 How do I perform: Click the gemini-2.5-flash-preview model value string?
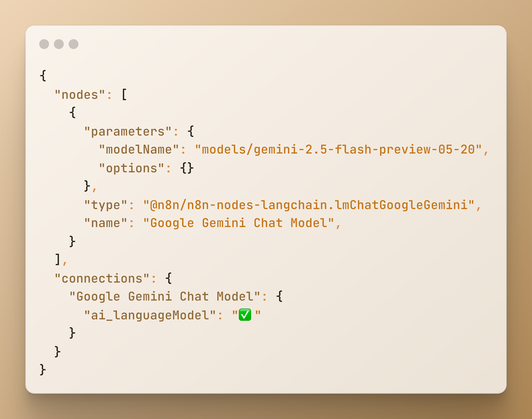[x=338, y=150]
